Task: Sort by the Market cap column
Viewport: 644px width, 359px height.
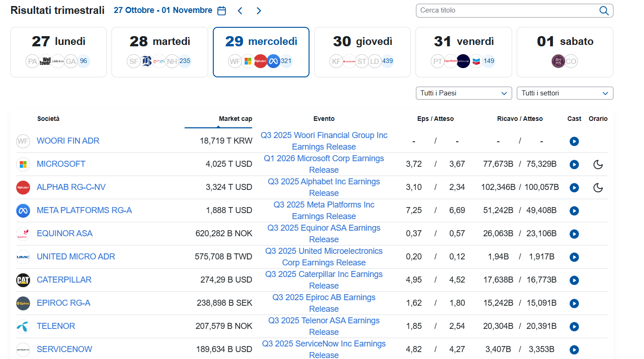Action: pos(235,119)
